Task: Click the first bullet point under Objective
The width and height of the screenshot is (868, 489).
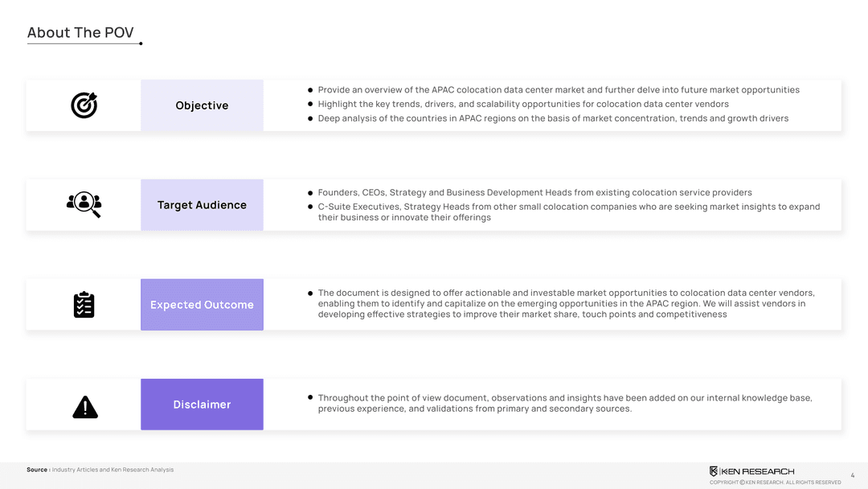Action: [x=310, y=90]
